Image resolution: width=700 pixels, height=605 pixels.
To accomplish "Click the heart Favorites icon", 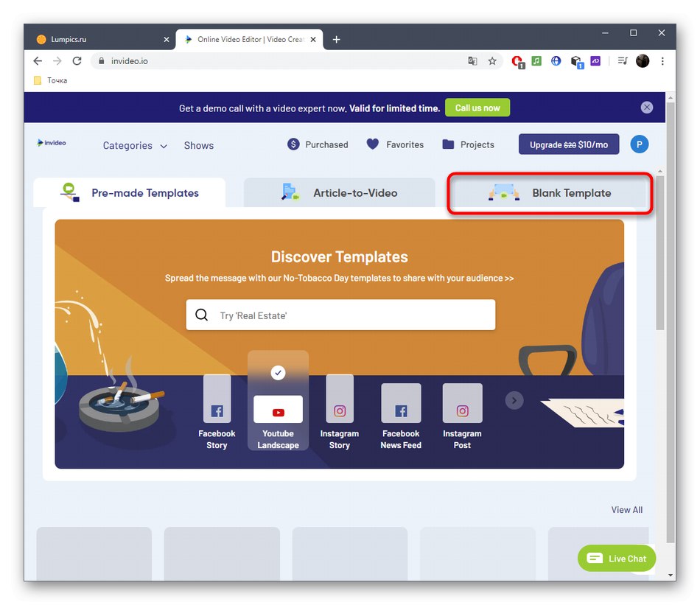I will coord(372,144).
